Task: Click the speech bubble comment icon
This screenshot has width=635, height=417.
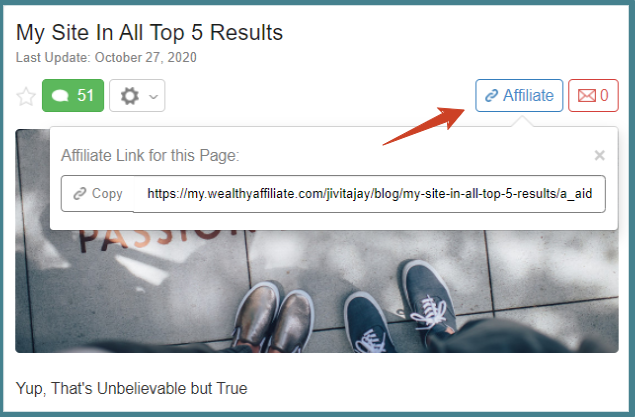Action: pos(60,96)
